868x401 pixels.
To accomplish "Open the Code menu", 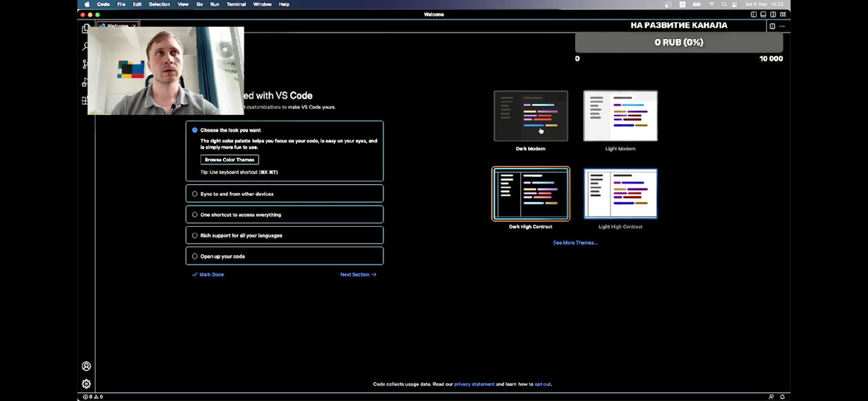I will [x=103, y=4].
